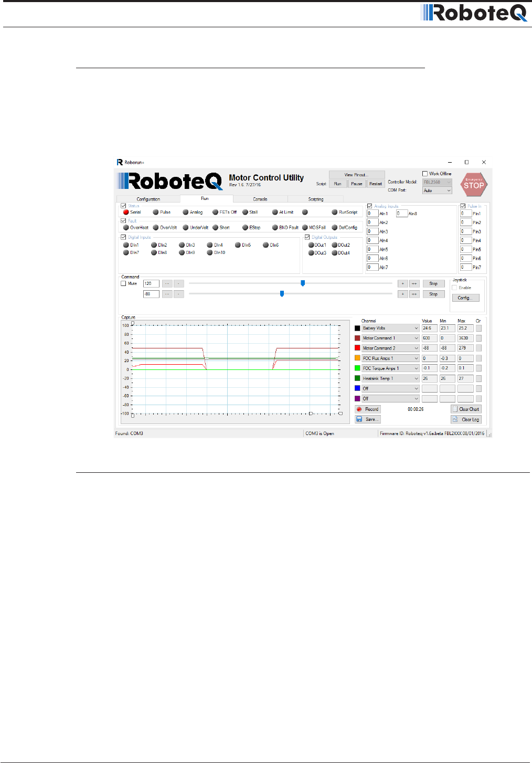Image resolution: width=532 pixels, height=763 pixels.
Task: Click the RunScript status LED
Action: point(335,212)
